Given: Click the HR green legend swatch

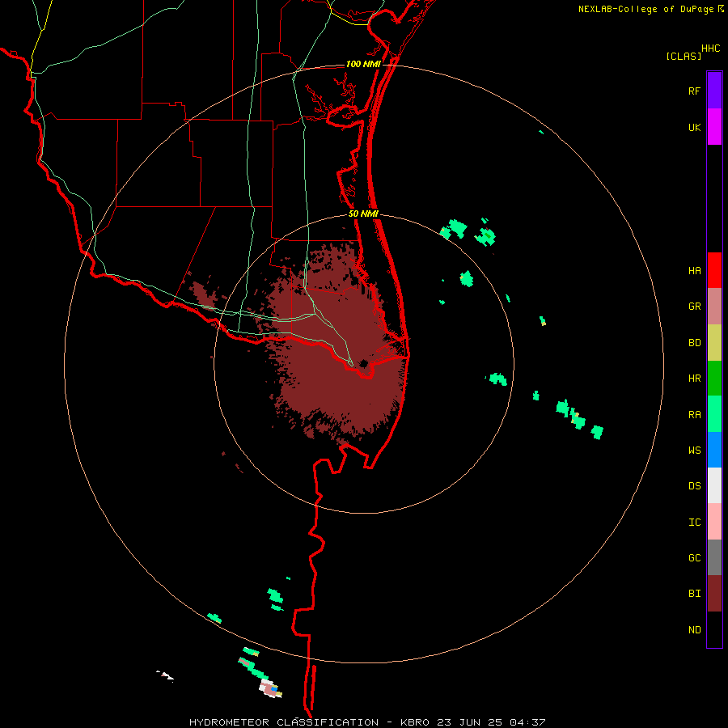Looking at the screenshot, I should [x=714, y=379].
